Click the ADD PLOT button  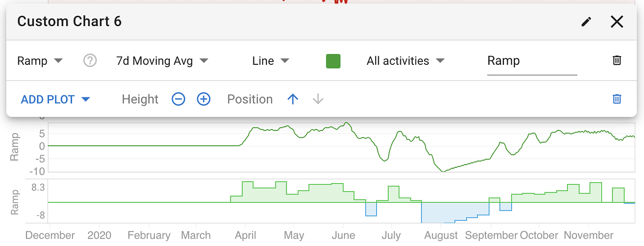tap(55, 99)
